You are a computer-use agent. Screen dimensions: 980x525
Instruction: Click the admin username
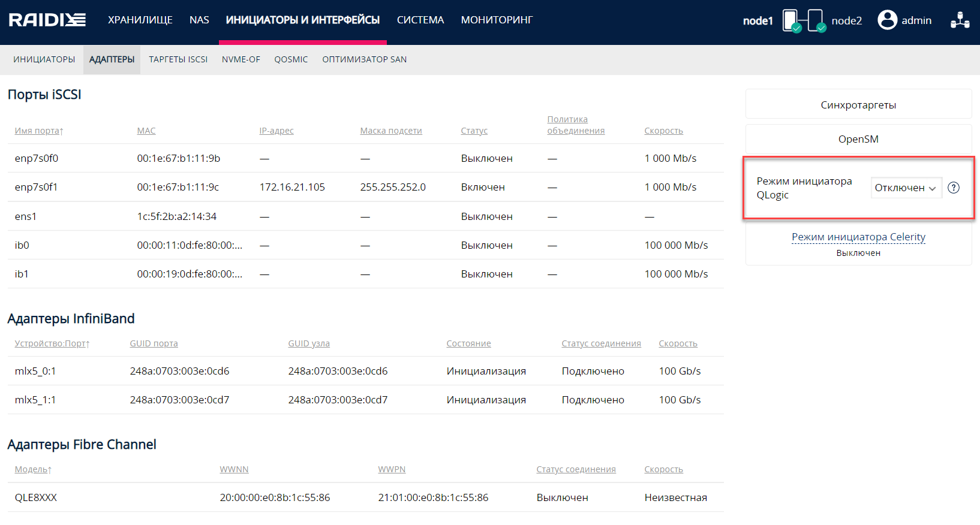pyautogui.click(x=916, y=20)
